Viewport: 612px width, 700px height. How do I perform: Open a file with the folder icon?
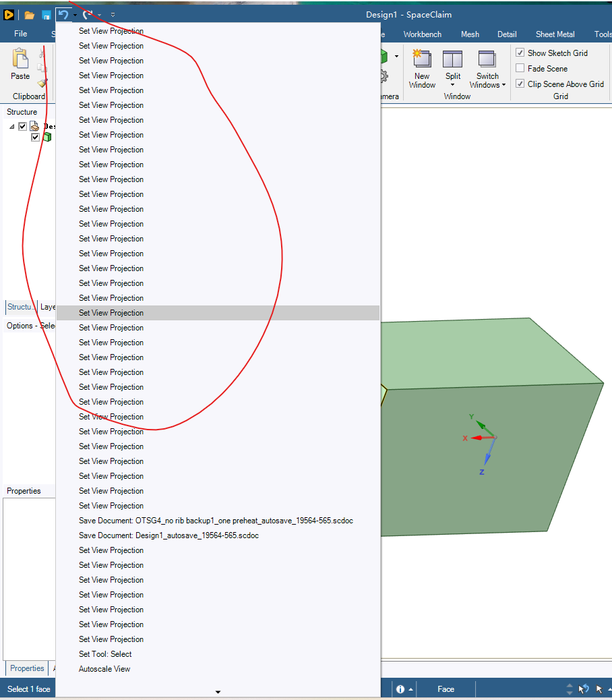[x=30, y=16]
